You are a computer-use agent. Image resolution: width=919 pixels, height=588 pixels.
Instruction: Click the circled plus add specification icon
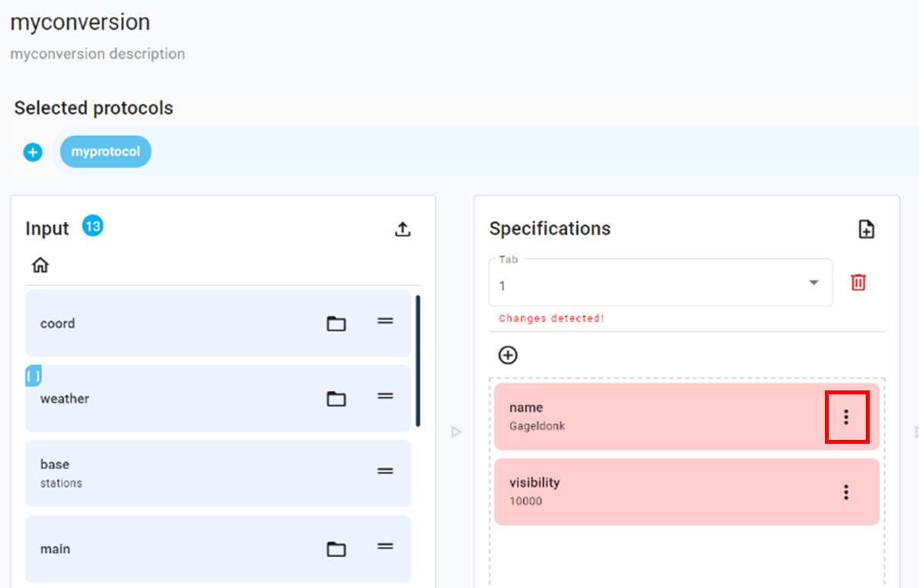click(x=508, y=355)
